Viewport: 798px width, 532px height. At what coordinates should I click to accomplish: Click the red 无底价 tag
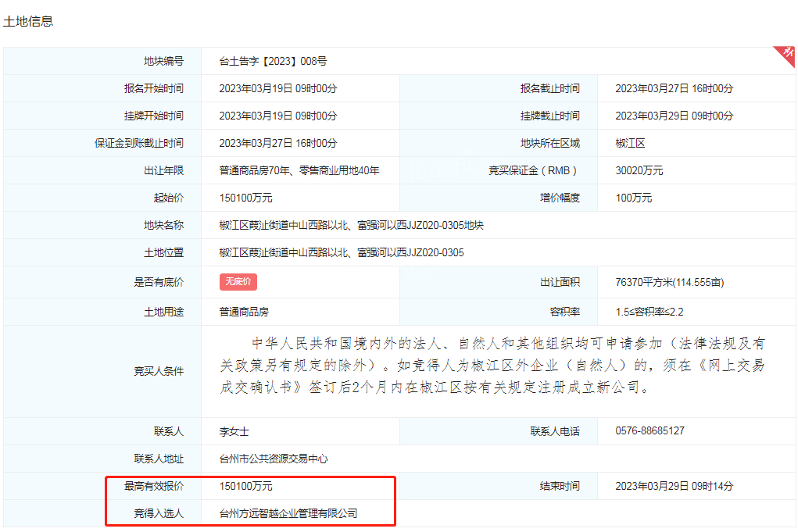click(238, 282)
